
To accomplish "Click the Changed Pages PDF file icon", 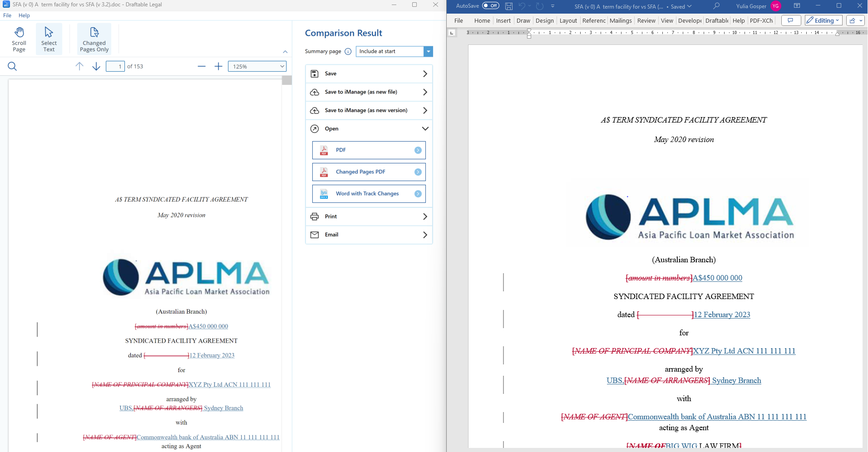I will click(x=324, y=172).
